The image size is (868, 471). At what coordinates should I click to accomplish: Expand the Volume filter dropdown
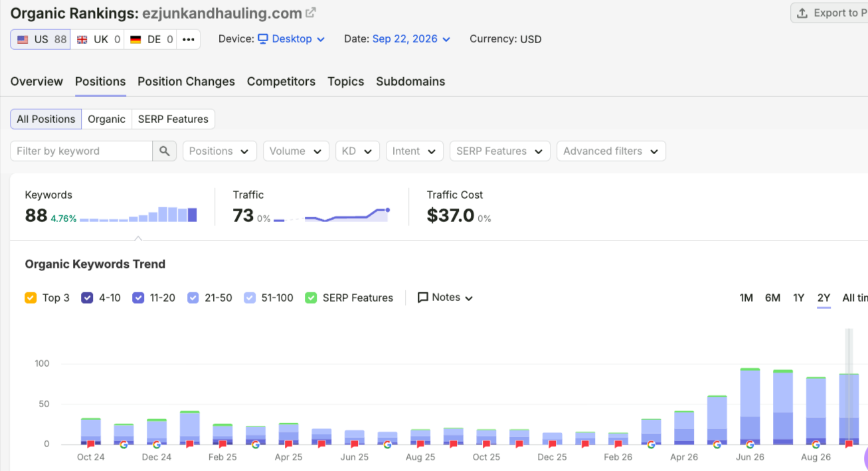point(296,151)
